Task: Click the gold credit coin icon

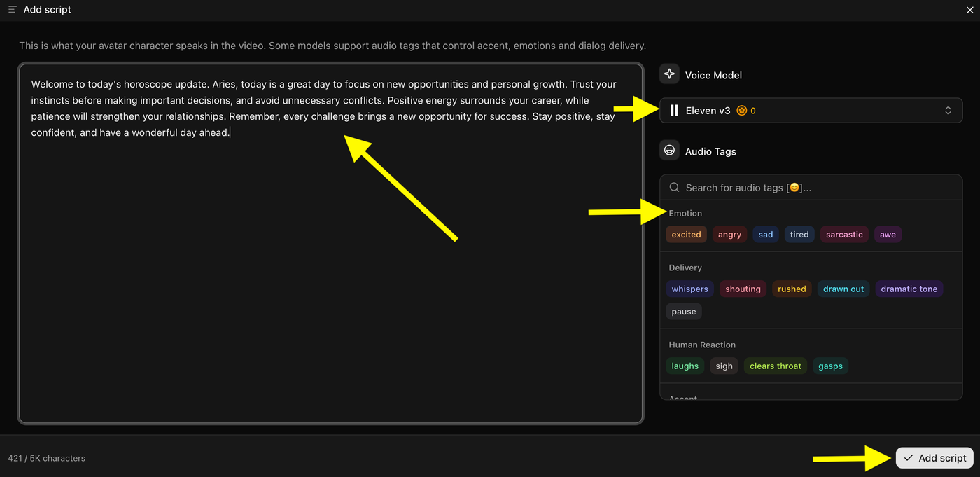Action: click(x=741, y=111)
